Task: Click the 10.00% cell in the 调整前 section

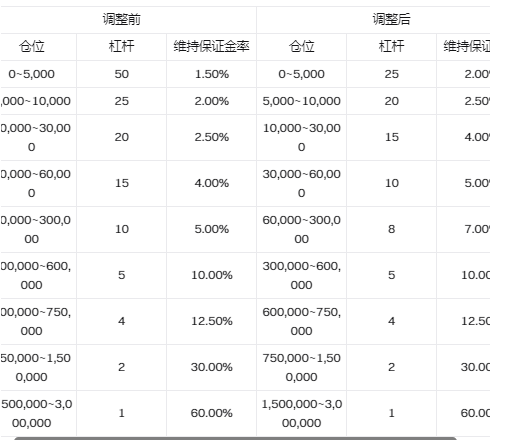Action: click(x=211, y=275)
